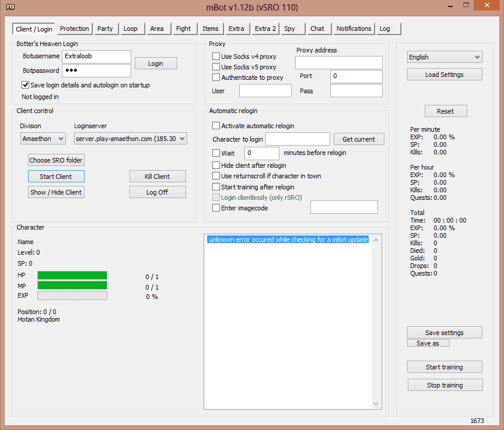Open the Party tab
The image size is (504, 430).
105,29
